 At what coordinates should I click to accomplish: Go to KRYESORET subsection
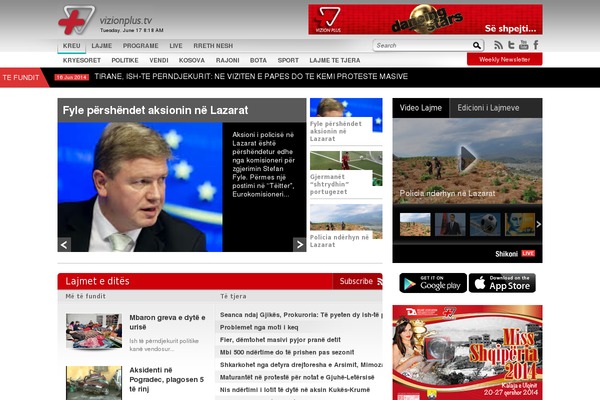[82, 60]
